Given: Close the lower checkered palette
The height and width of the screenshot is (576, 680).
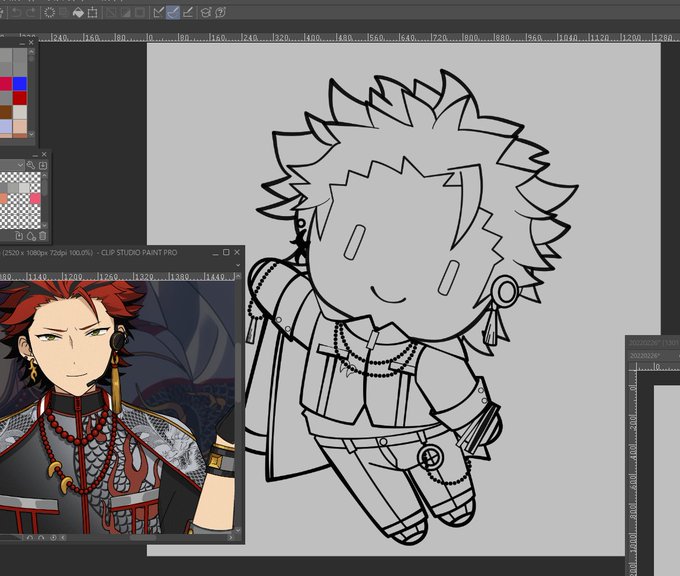Looking at the screenshot, I should [44, 154].
